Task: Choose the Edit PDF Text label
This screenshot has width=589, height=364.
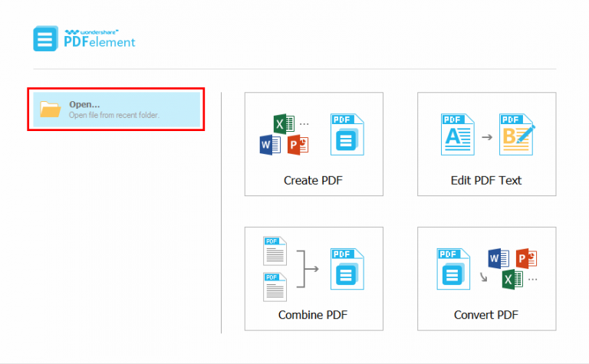Action: click(x=486, y=181)
